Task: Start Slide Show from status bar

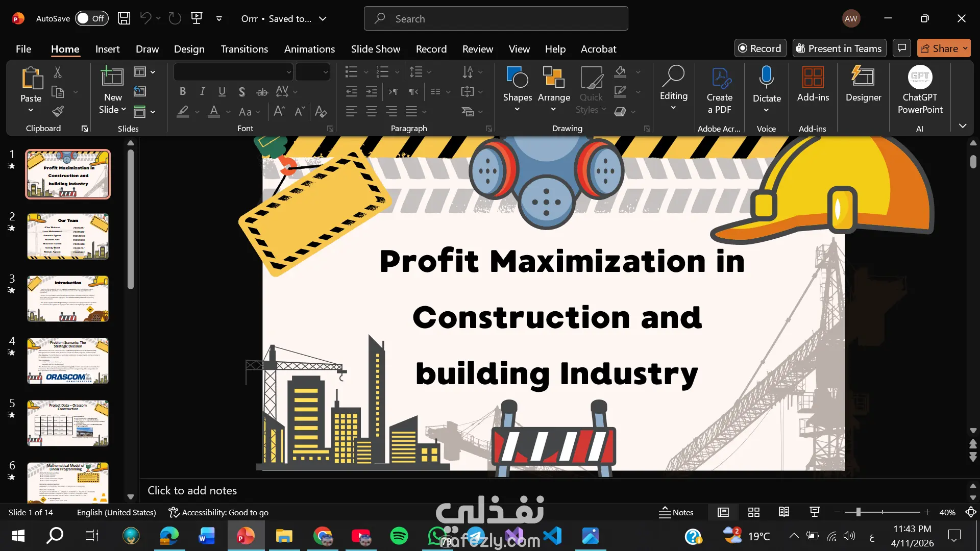Action: tap(815, 512)
